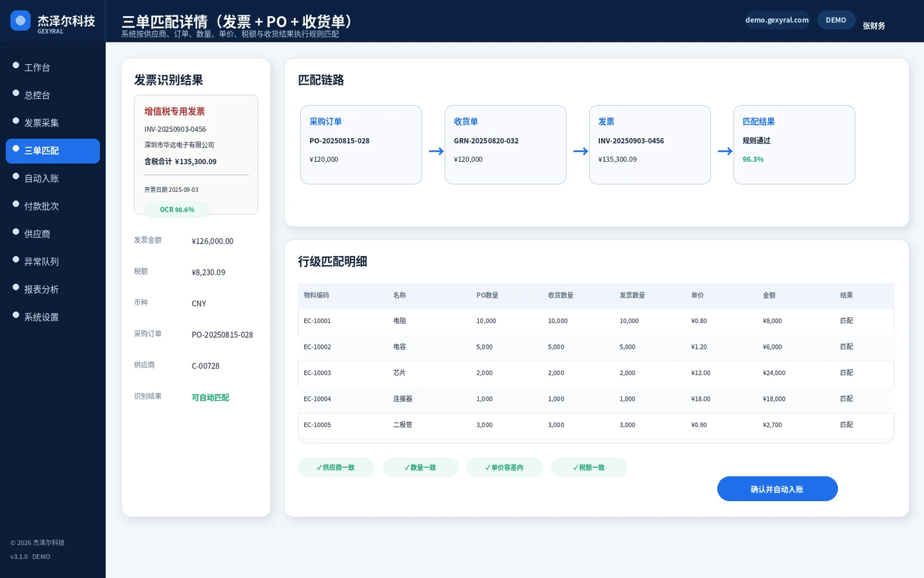Click the OCR 98.6% badge
The image size is (924, 578).
[177, 209]
